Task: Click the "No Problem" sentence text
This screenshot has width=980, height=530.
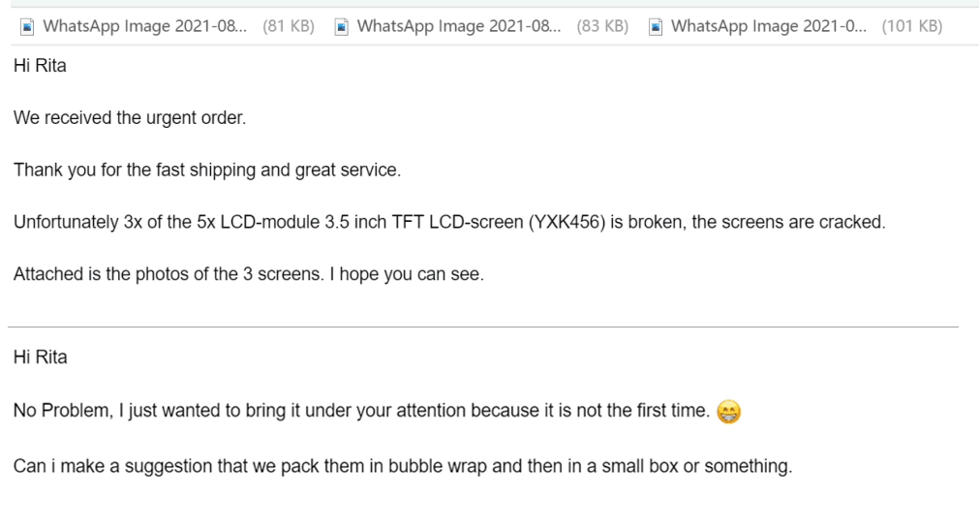Action: point(358,413)
